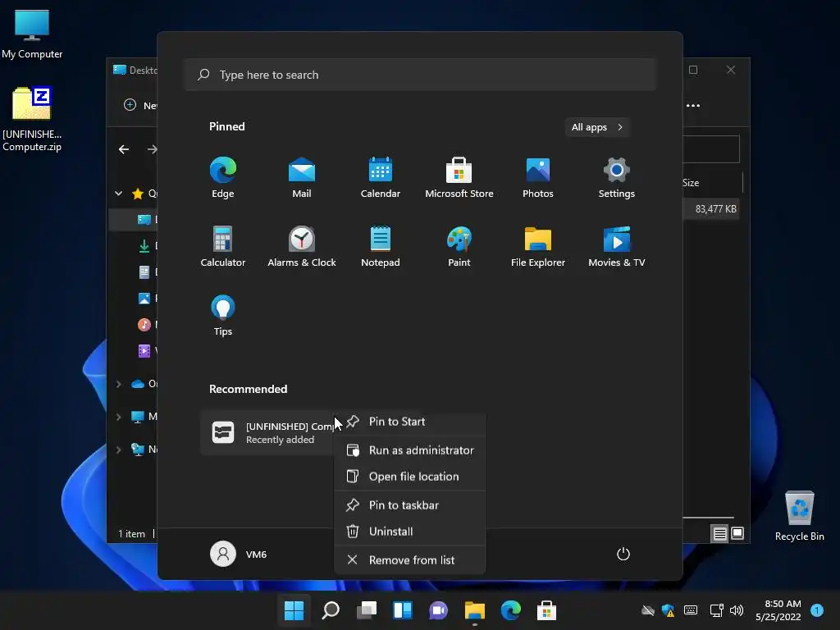
Task: Choose Uninstall from context menu
Action: pos(410,532)
